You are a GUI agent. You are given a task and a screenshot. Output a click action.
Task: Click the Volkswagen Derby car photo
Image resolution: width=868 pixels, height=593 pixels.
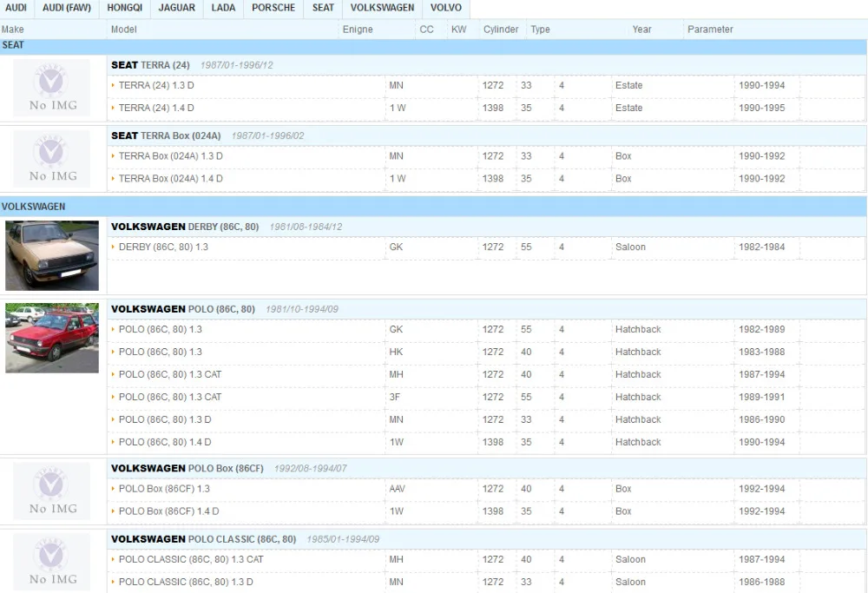[x=52, y=255]
